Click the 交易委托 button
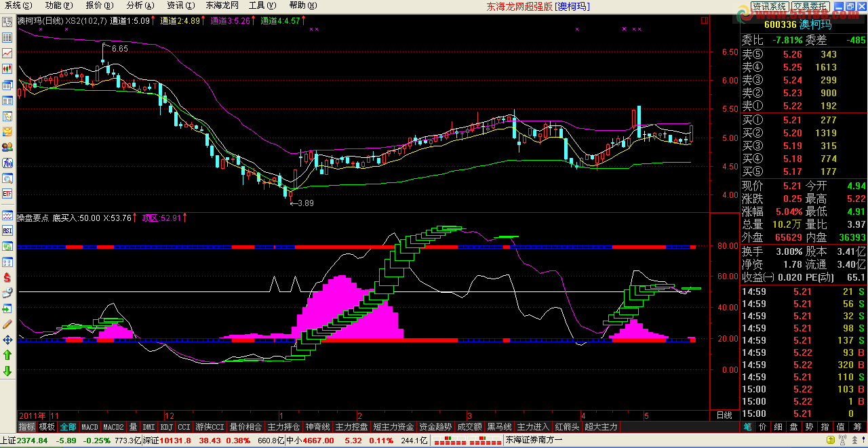Image resolution: width=868 pixels, height=448 pixels. pyautogui.click(x=810, y=6)
